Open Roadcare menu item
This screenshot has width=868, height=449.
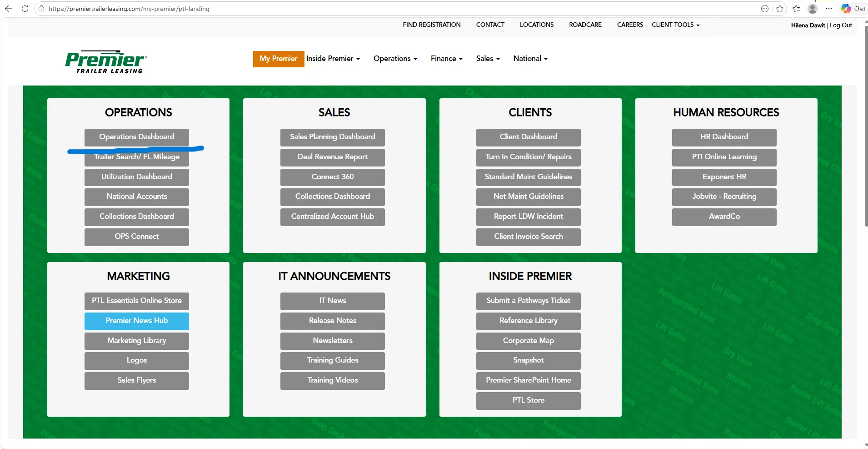coord(585,25)
